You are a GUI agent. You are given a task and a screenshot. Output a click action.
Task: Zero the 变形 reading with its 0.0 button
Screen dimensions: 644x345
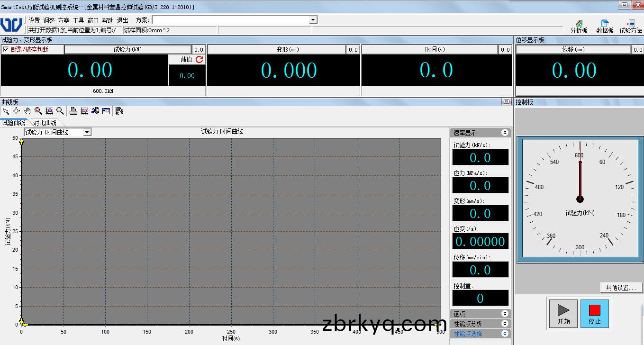point(353,49)
